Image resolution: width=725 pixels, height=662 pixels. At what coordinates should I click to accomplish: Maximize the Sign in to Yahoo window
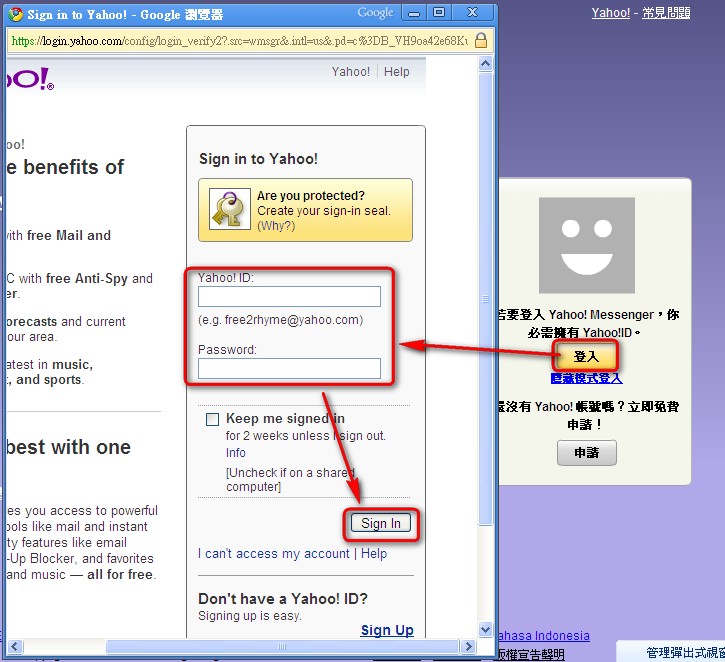pos(439,13)
